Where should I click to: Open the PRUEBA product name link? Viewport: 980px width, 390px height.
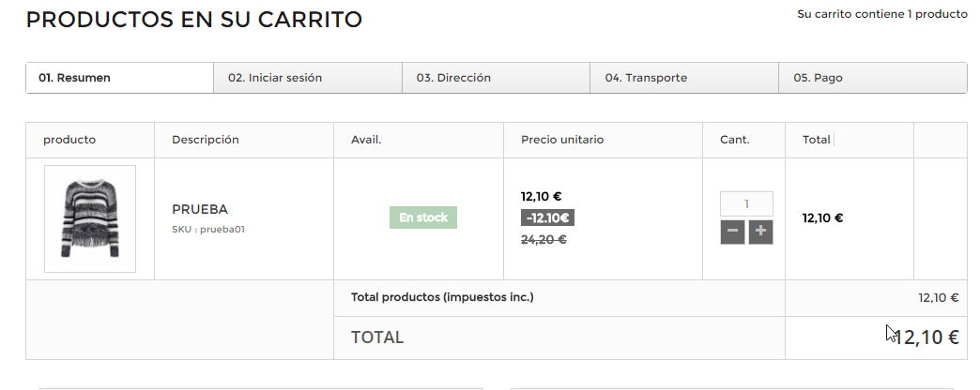pyautogui.click(x=199, y=209)
